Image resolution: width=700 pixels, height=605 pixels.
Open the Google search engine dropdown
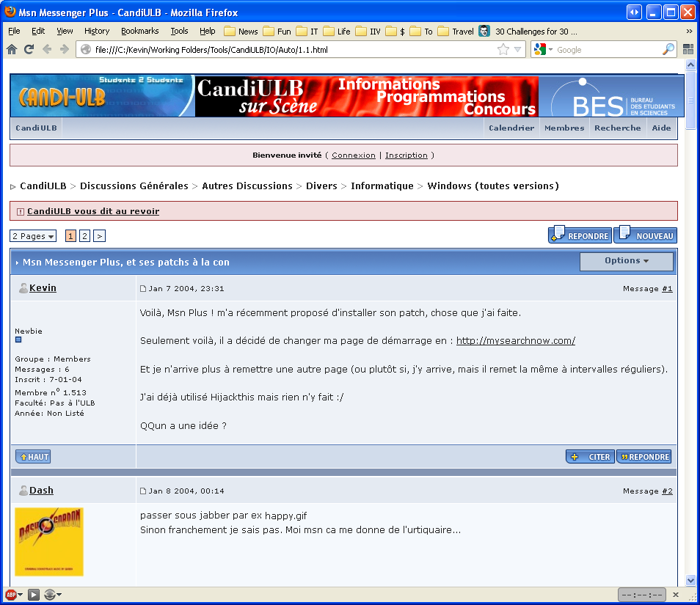pos(543,50)
